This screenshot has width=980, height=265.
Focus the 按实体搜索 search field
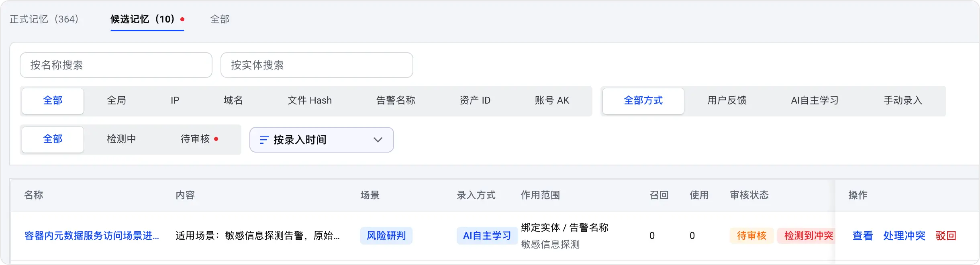coord(317,65)
